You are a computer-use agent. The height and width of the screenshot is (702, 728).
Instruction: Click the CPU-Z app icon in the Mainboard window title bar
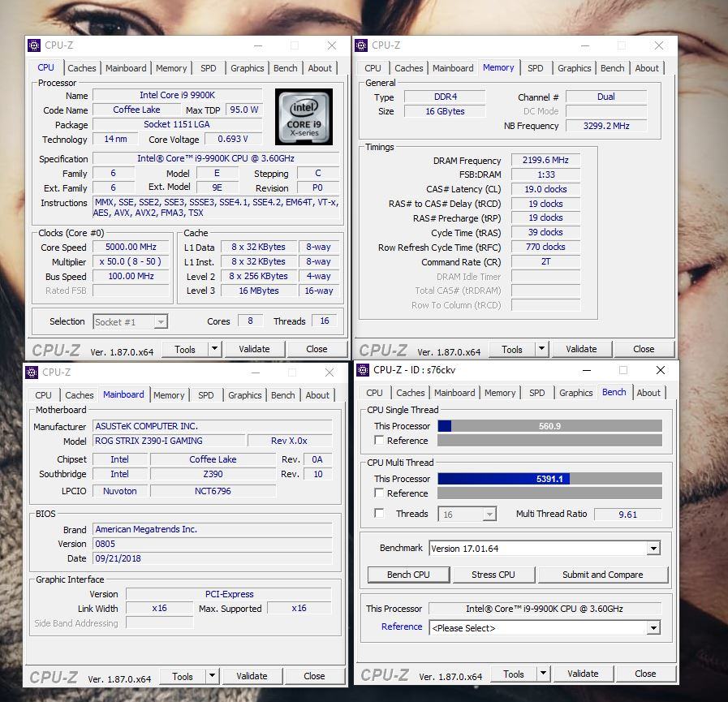pyautogui.click(x=32, y=373)
